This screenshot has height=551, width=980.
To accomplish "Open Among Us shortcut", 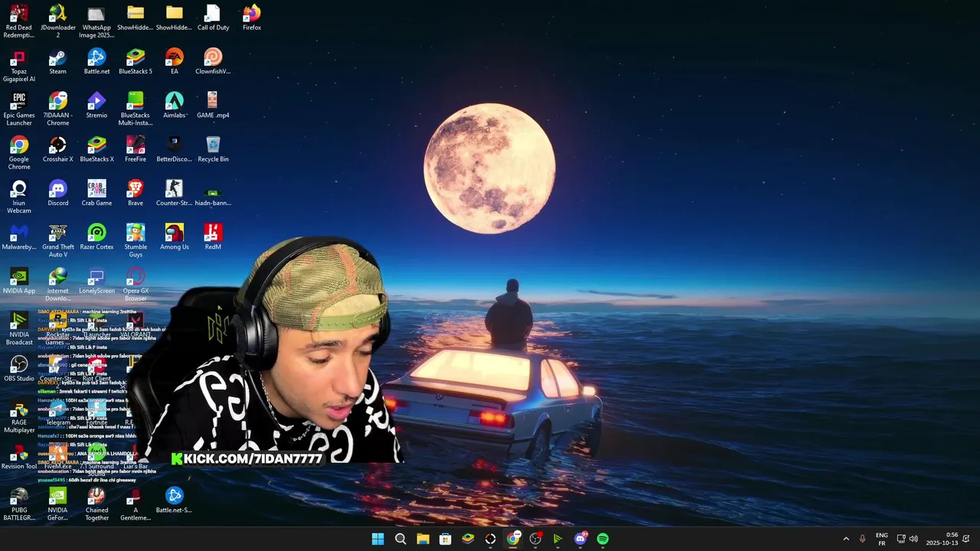I will [175, 237].
